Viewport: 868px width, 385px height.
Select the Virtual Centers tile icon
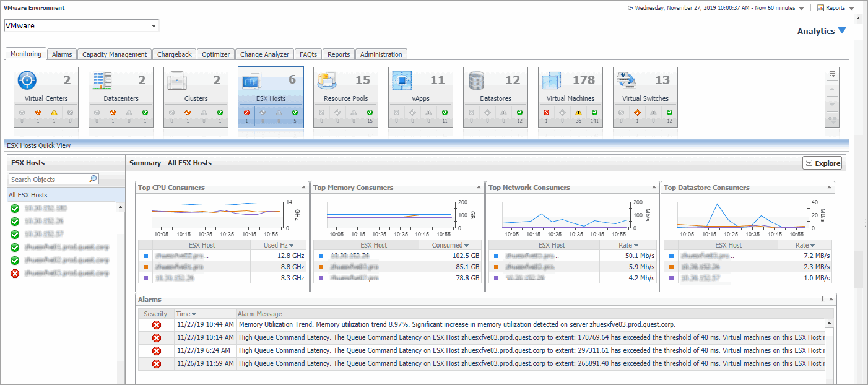click(x=28, y=80)
